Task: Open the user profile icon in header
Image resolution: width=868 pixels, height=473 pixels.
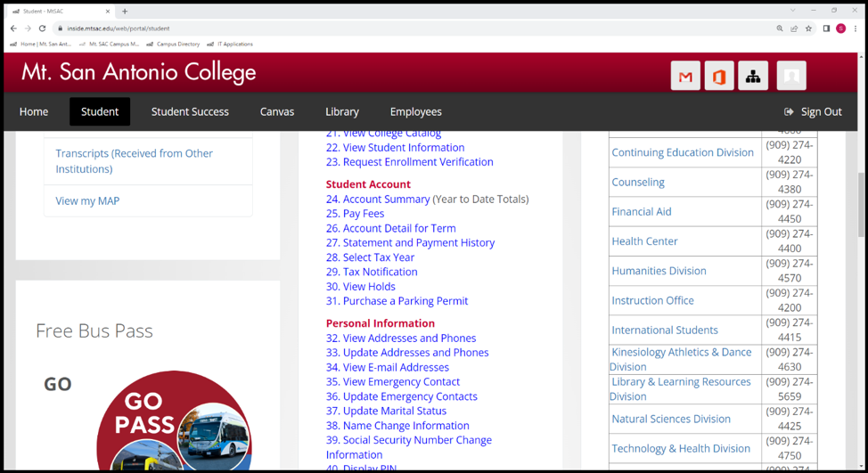Action: click(x=791, y=76)
